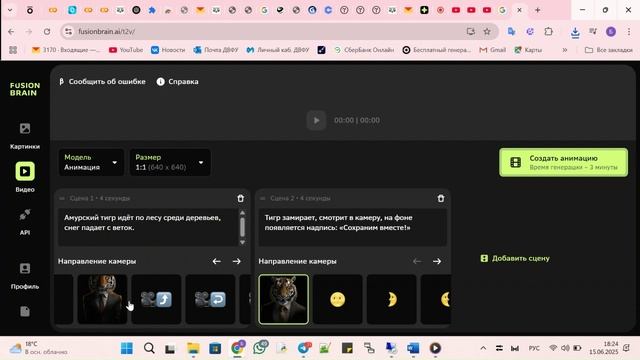
Task: Open File Explorer from taskbar
Action: pyautogui.click(x=193, y=348)
